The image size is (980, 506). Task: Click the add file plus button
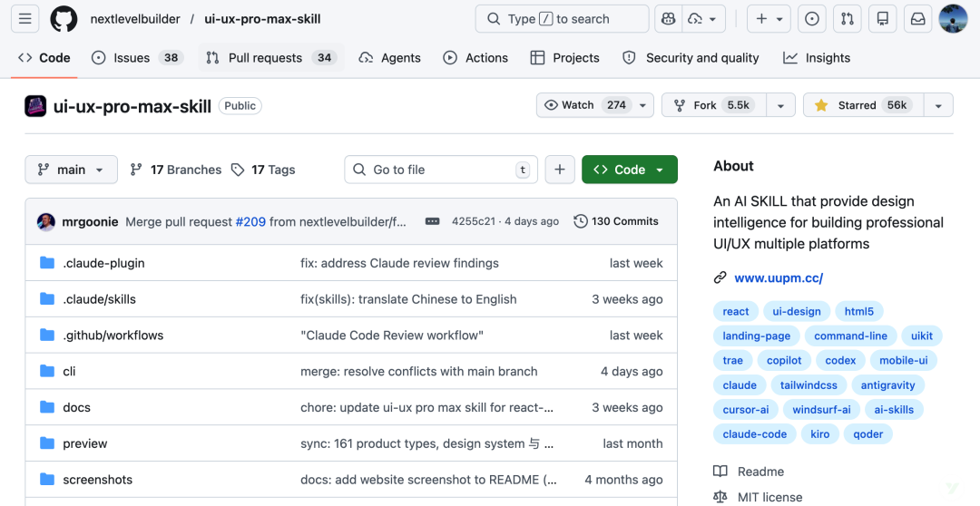coord(560,170)
